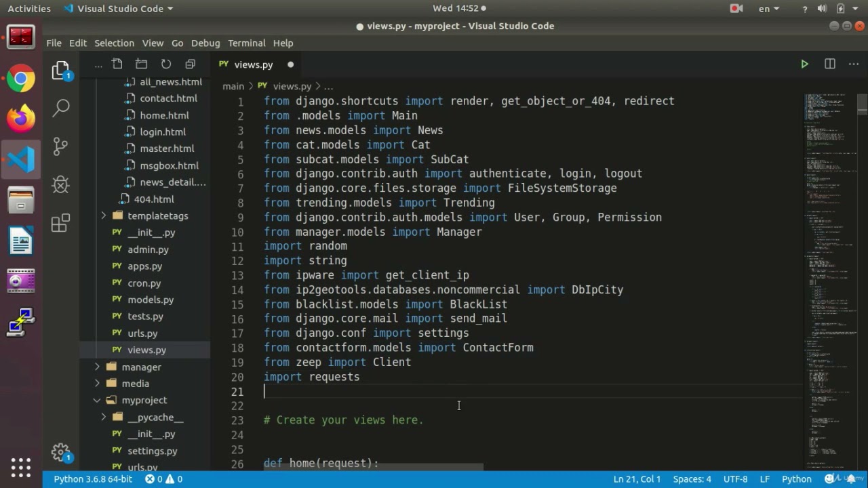Open the File menu
This screenshot has height=488, width=868.
point(54,43)
